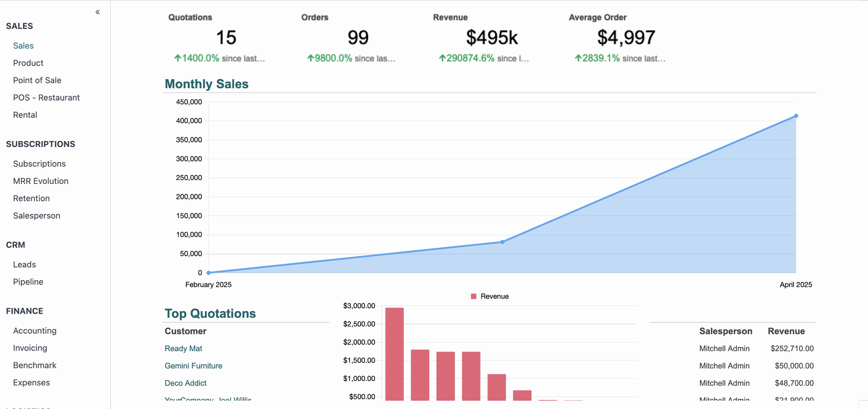The height and width of the screenshot is (409, 868).
Task: Collapse the sidebar with double-chevron icon
Action: pos(98,12)
